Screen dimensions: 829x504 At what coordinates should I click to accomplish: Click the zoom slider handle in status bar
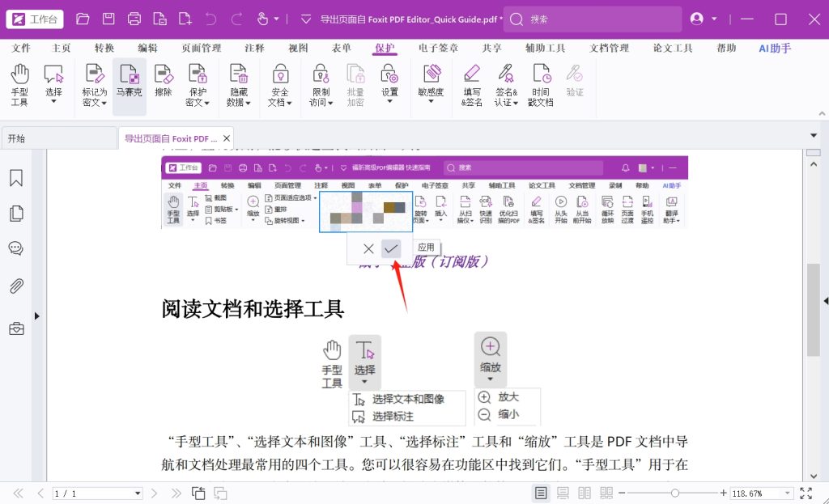coord(674,493)
